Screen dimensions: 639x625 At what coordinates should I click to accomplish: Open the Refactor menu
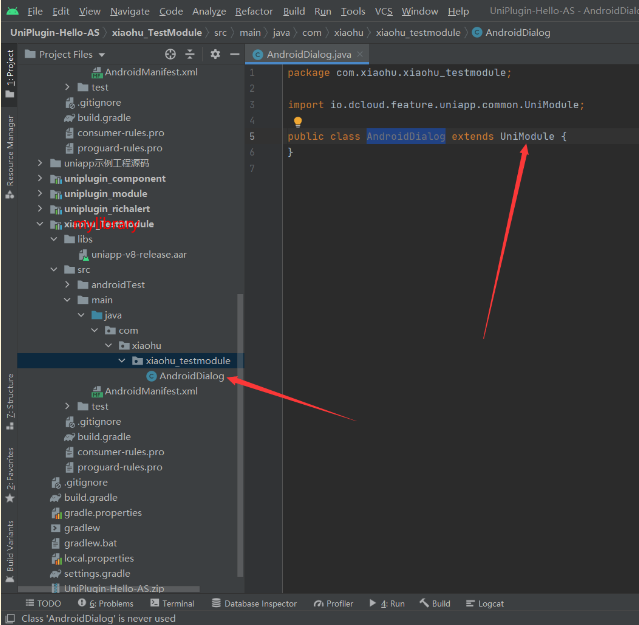[x=253, y=11]
